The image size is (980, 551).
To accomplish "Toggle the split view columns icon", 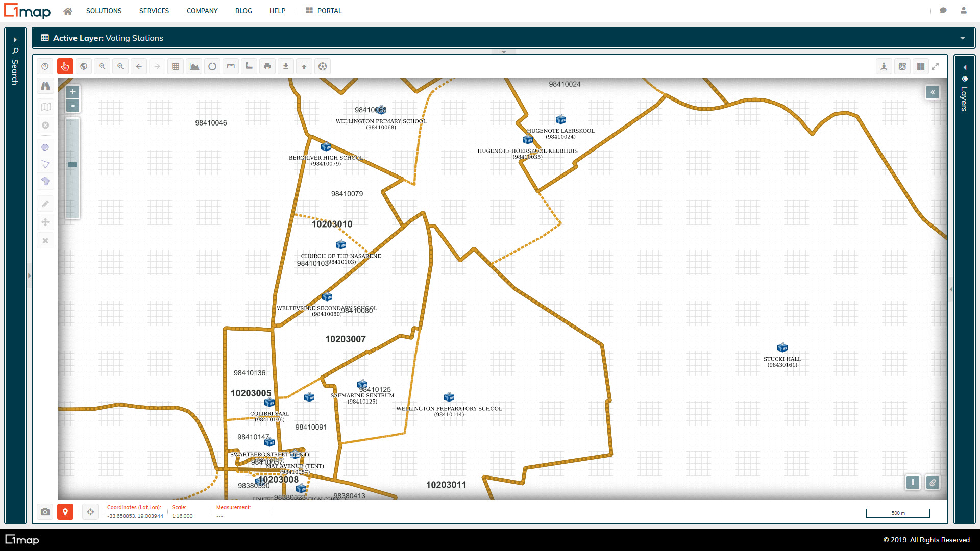I will pyautogui.click(x=921, y=66).
